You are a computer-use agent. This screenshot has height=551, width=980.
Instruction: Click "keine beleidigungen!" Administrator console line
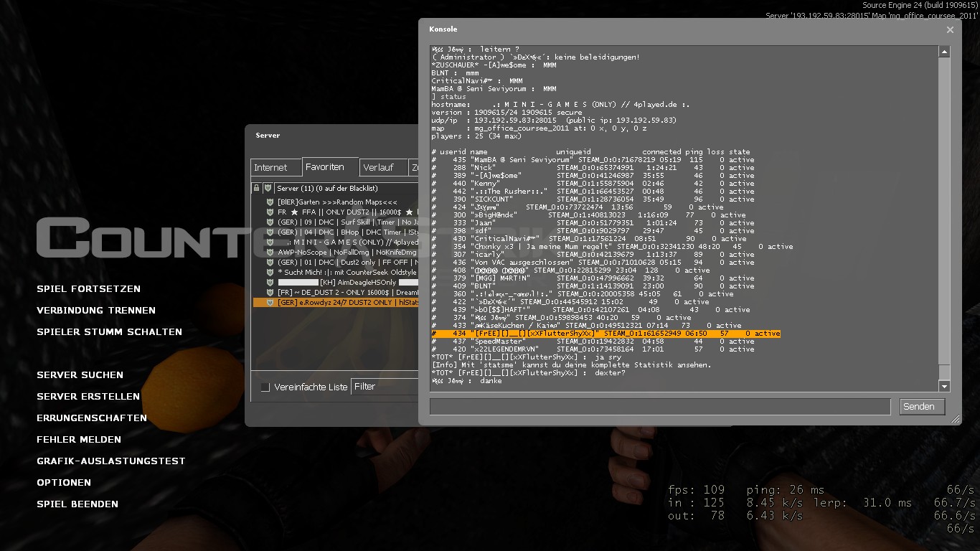535,57
